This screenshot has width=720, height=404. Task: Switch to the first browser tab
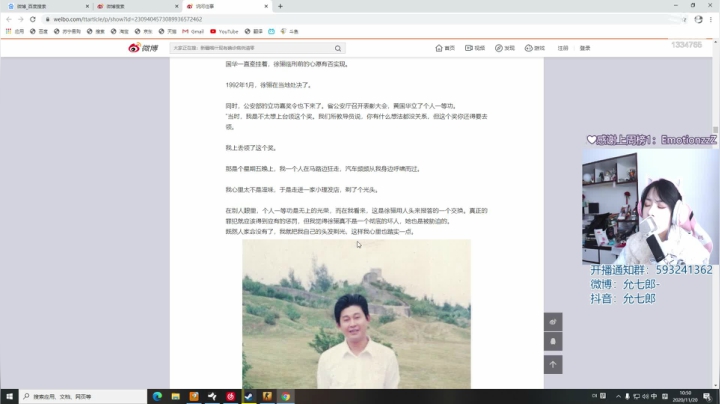pos(46,6)
